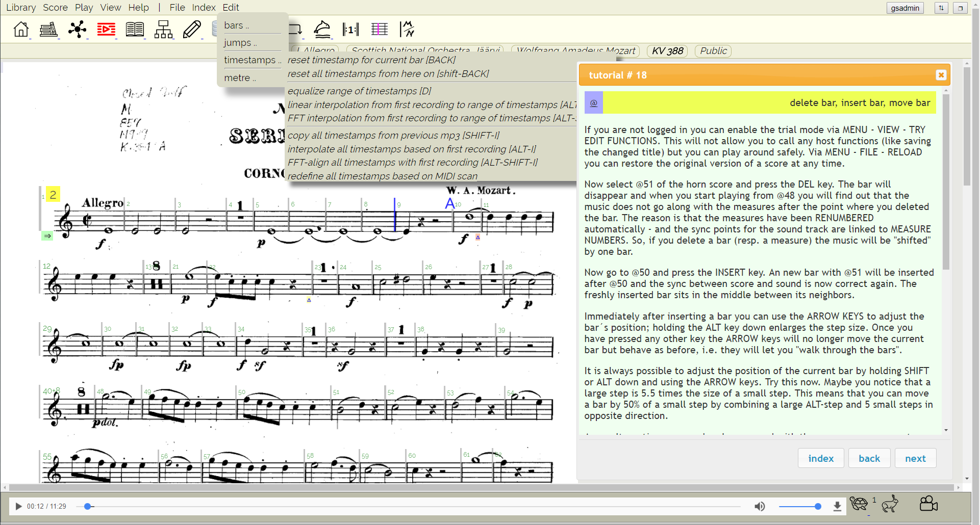Choose 'equalize range of timestamps [D]'
The height and width of the screenshot is (525, 980).
pos(359,91)
